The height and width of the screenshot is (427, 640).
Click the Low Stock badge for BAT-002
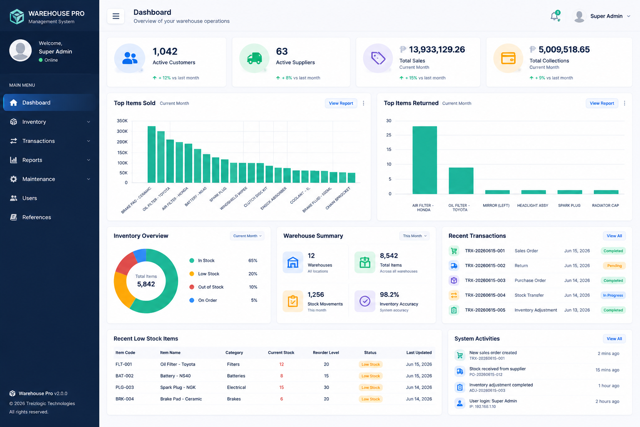pyautogui.click(x=371, y=376)
